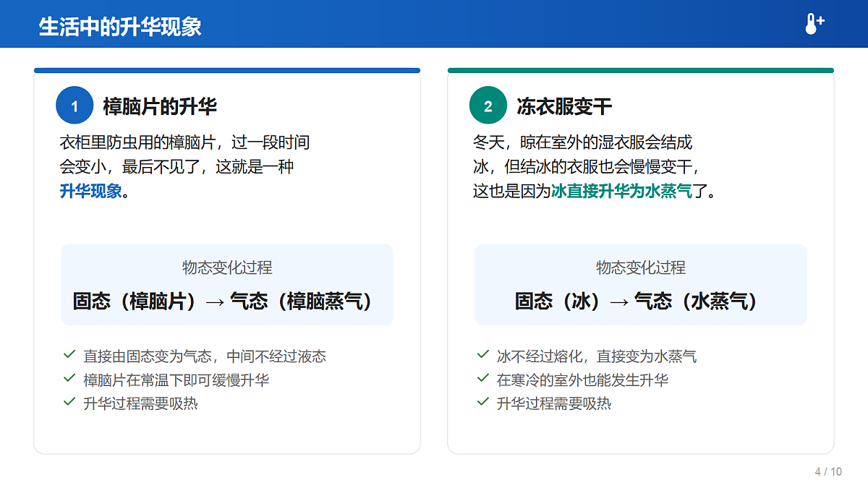This screenshot has height=488, width=868.
Task: Click the highlighted blue text 升华现象
Action: coord(90,192)
